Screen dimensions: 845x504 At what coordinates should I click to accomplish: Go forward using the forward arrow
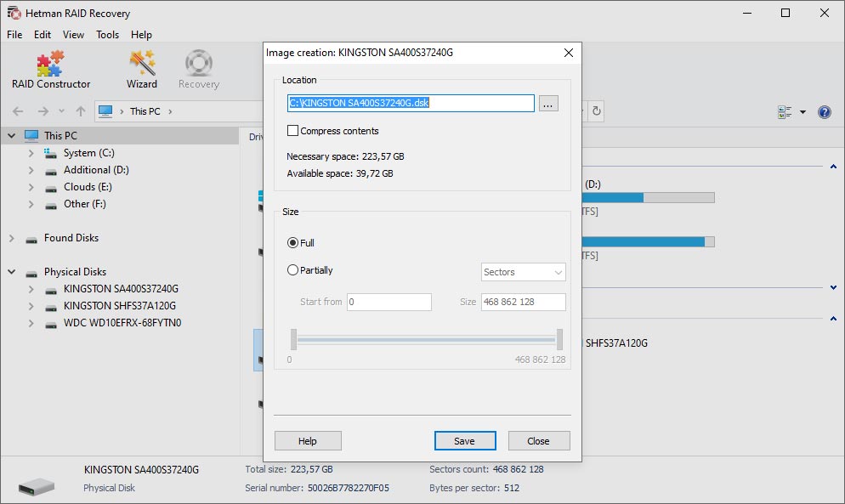coord(43,111)
